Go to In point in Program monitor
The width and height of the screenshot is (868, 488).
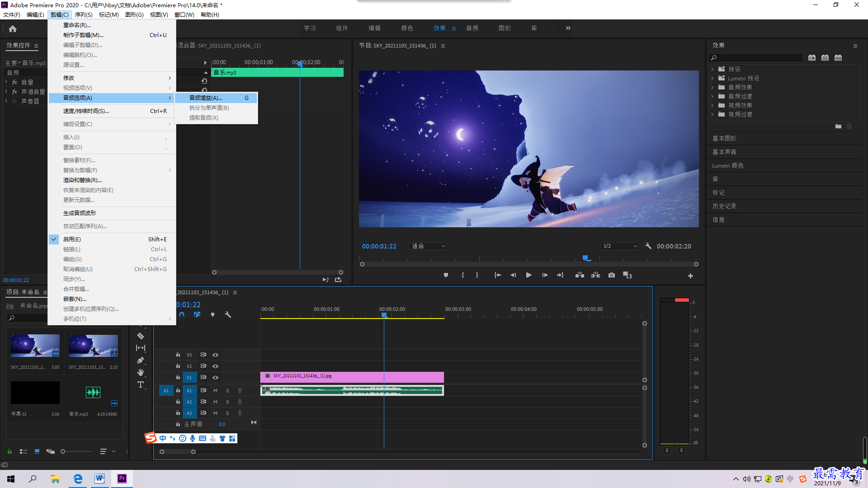click(497, 275)
